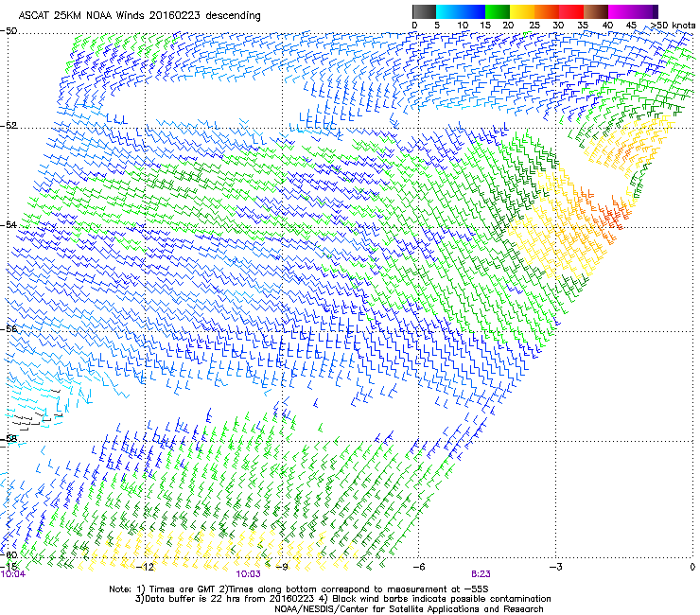Click the "40" legend scale label
Viewport: 700px width, 615px height.
[x=607, y=26]
